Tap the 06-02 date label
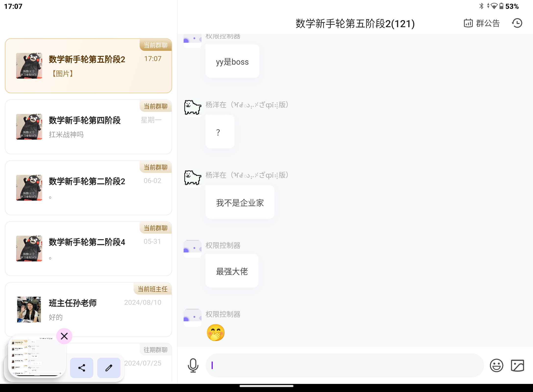Viewport: 533px width, 392px height. 152,181
